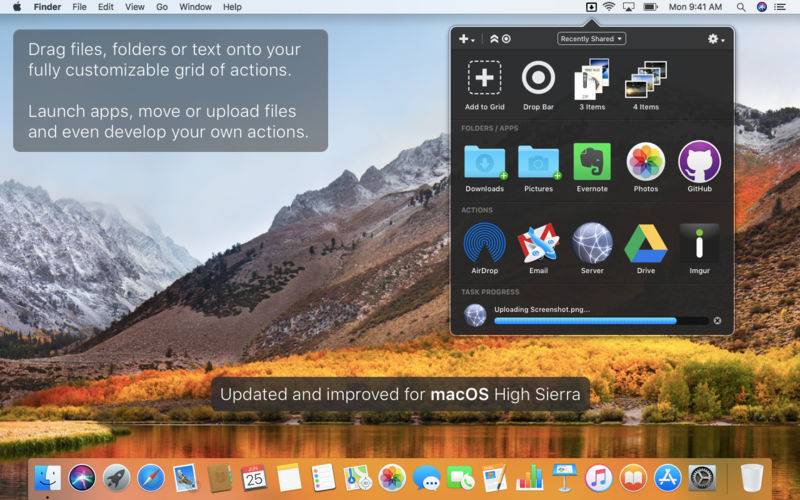Open the Window menu in menu bar
Viewport: 800px width, 500px height.
point(195,7)
